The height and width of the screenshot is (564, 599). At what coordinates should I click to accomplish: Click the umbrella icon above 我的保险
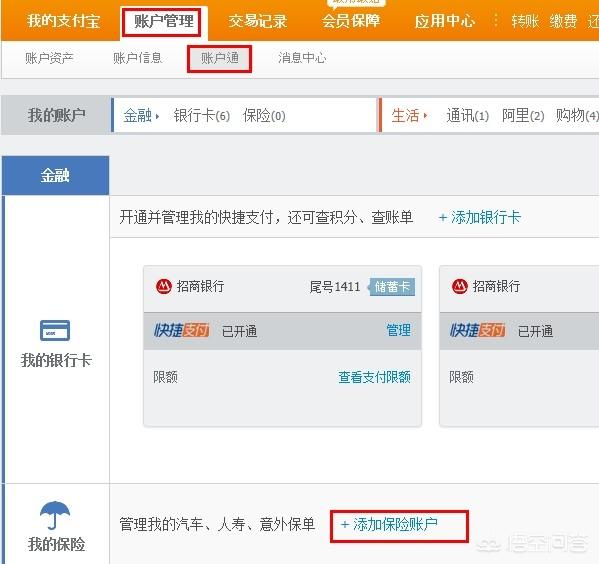(x=55, y=515)
